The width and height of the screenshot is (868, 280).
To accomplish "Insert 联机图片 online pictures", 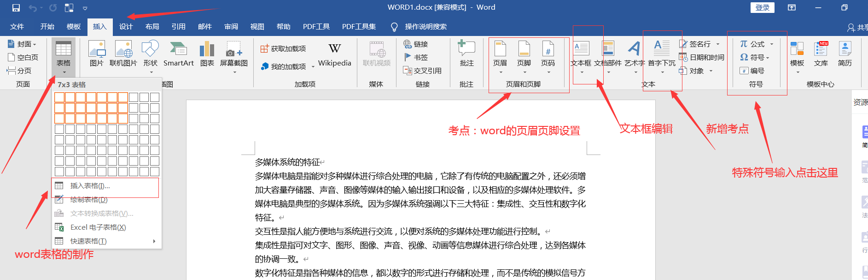I will coord(123,54).
